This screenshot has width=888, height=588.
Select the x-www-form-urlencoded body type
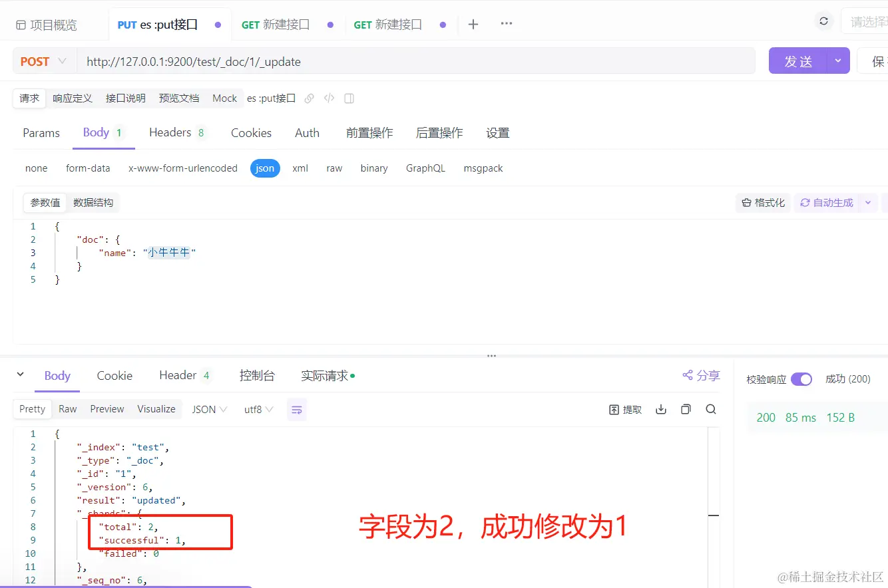pos(183,168)
